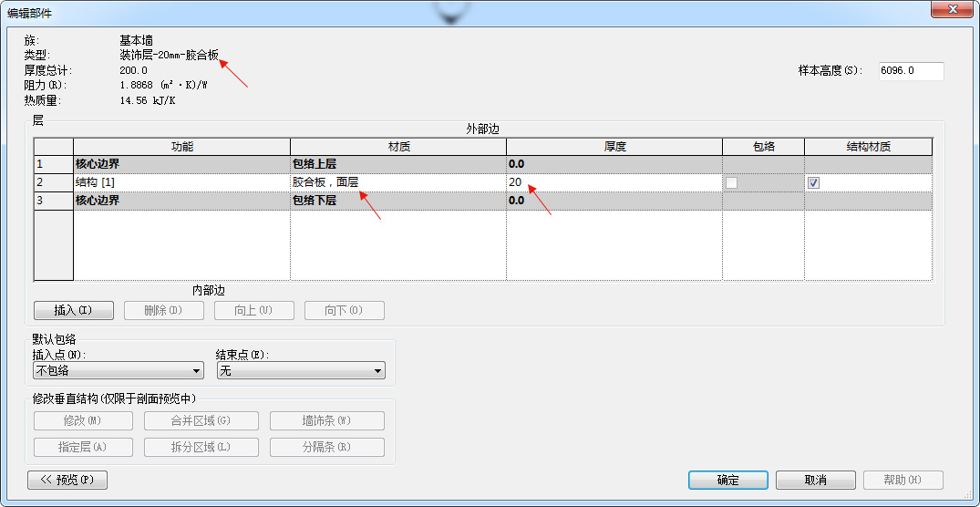Screen dimensions: 980x507
Task: Click the 样本高度 input field
Action: [910, 71]
